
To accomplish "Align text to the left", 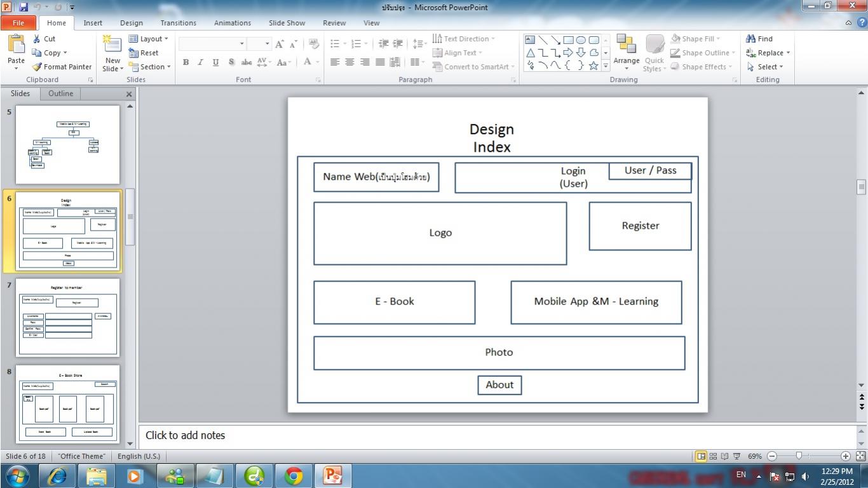I will [x=335, y=62].
